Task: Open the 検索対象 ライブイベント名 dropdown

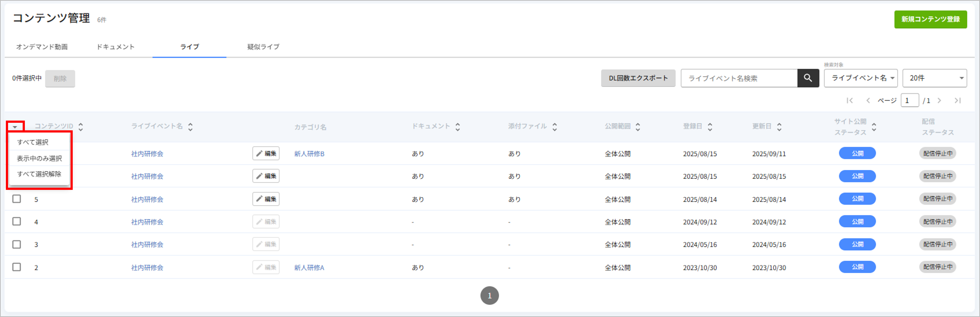Action: pos(861,78)
